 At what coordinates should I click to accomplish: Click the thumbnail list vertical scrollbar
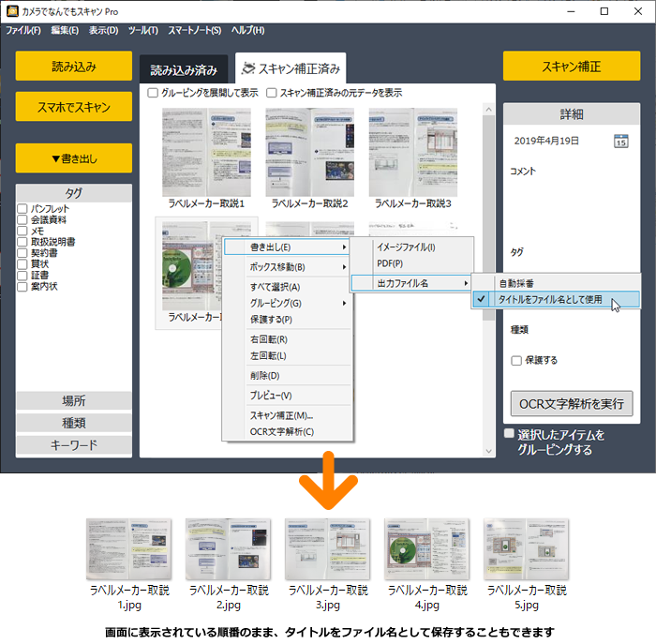[487, 281]
